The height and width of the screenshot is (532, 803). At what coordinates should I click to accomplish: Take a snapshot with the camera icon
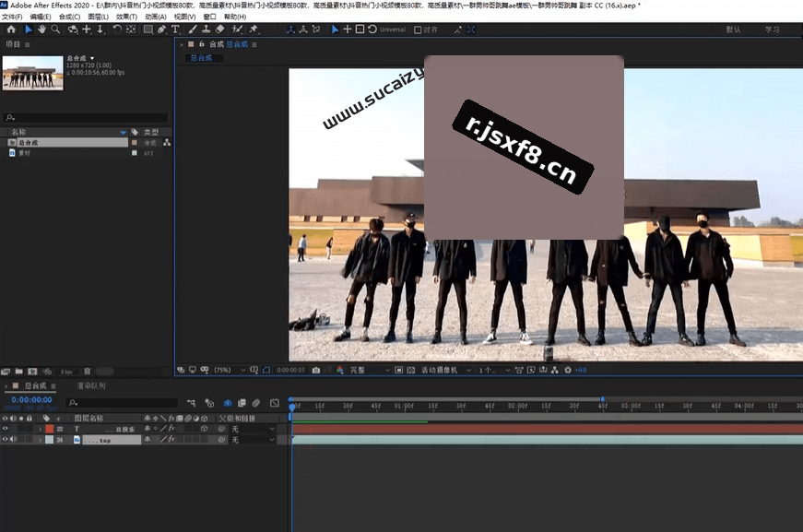316,370
